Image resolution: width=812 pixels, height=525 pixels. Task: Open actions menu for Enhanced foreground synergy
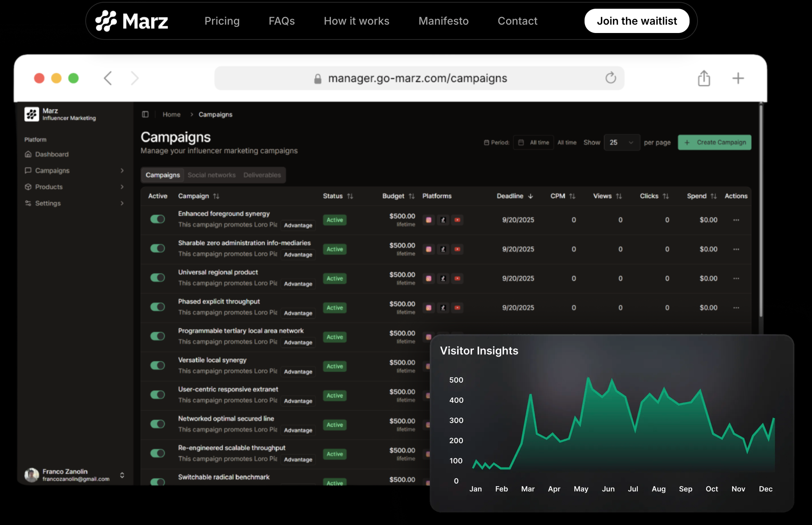736,220
